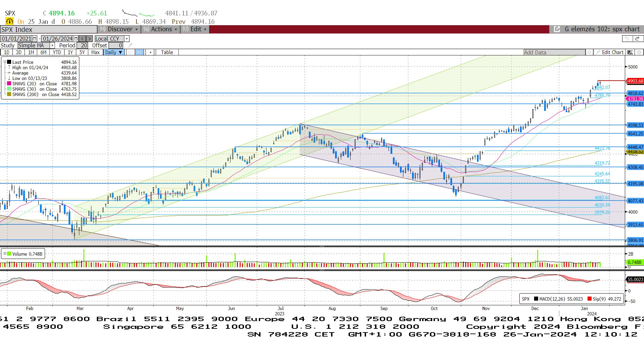The width and height of the screenshot is (644, 353).
Task: Click the 0.748B volume axis label
Action: (x=635, y=262)
